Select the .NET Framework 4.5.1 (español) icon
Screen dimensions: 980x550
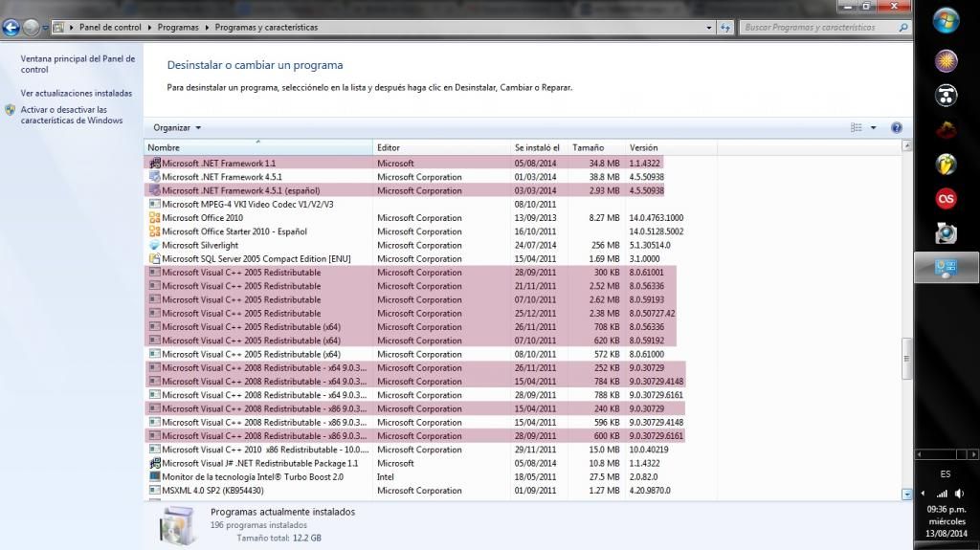pos(154,190)
